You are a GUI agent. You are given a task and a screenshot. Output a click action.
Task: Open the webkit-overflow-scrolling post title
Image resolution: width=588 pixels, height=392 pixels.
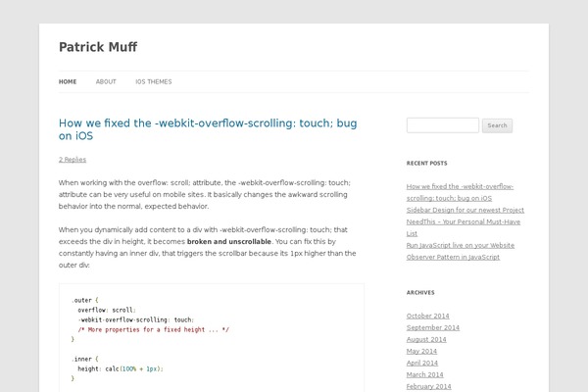208,129
